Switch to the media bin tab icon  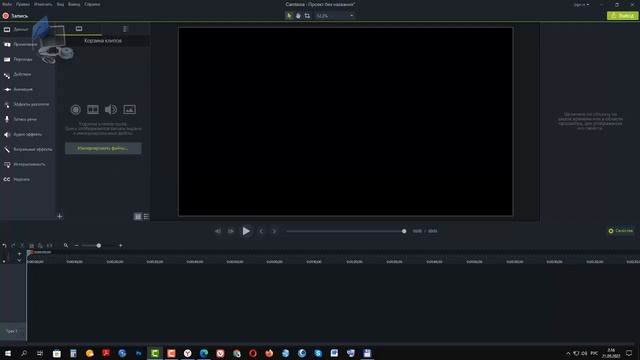79,29
